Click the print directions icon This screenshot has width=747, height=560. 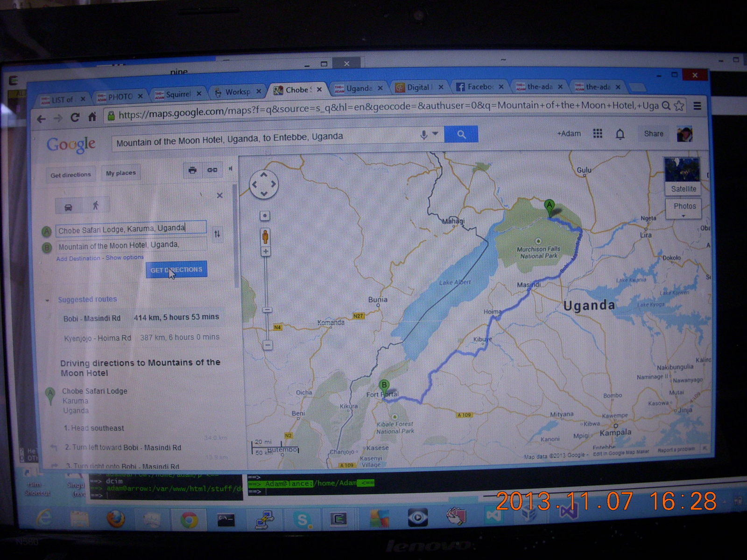192,170
